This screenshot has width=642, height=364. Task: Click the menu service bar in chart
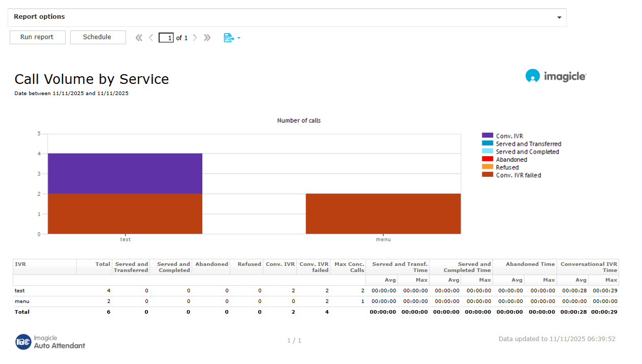pos(383,214)
